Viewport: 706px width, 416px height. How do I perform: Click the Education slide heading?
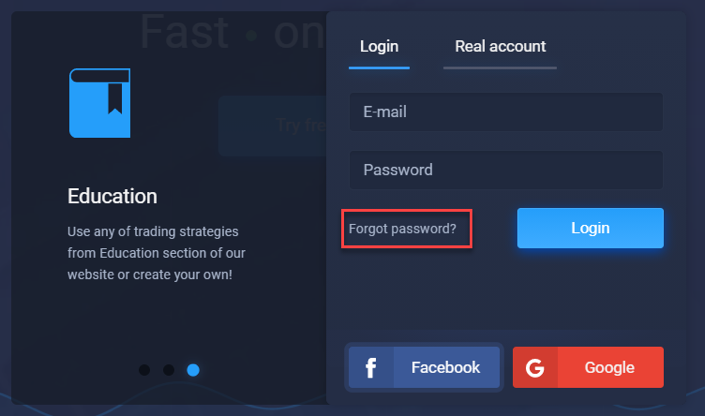[113, 196]
